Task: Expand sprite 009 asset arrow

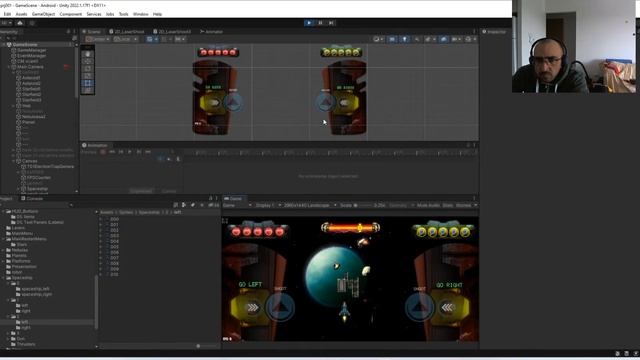Action: pyautogui.click(x=101, y=269)
